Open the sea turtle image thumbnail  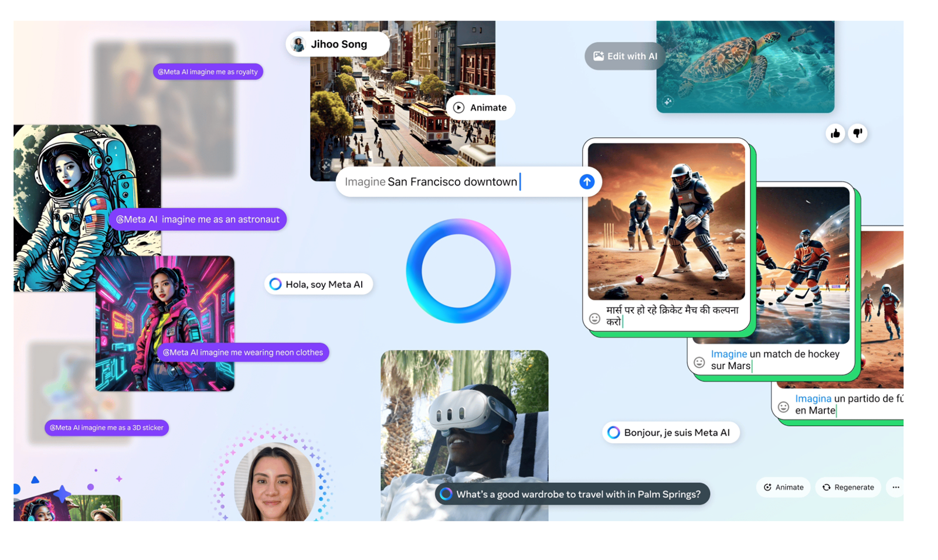click(x=745, y=67)
